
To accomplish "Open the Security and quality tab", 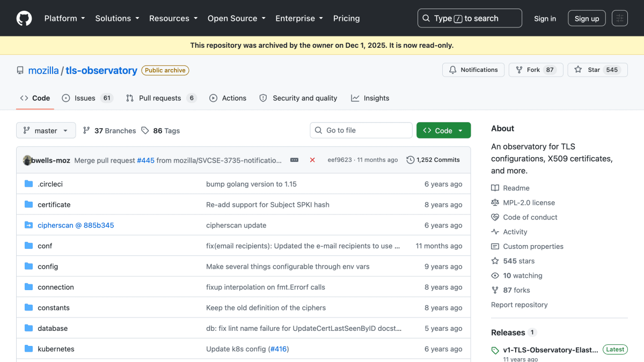I will (298, 98).
